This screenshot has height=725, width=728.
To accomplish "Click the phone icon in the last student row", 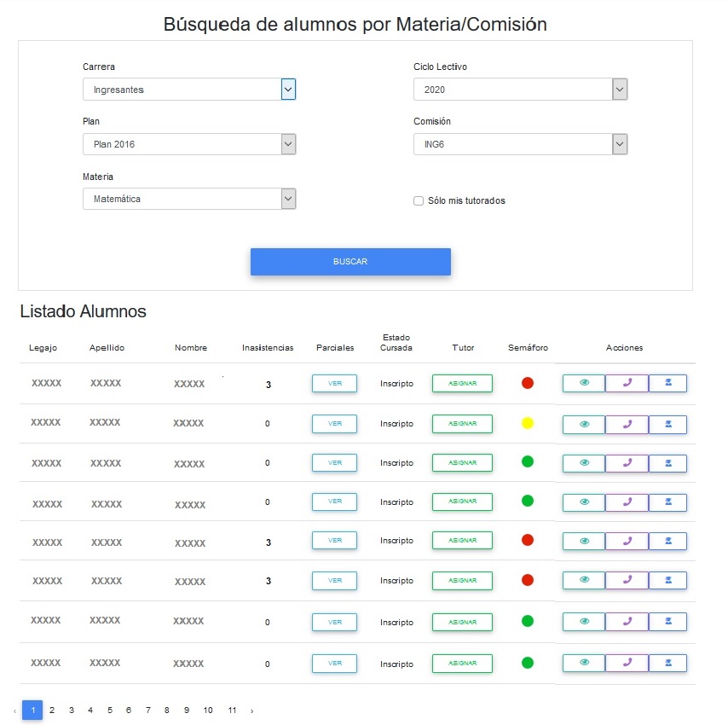I will 627,663.
